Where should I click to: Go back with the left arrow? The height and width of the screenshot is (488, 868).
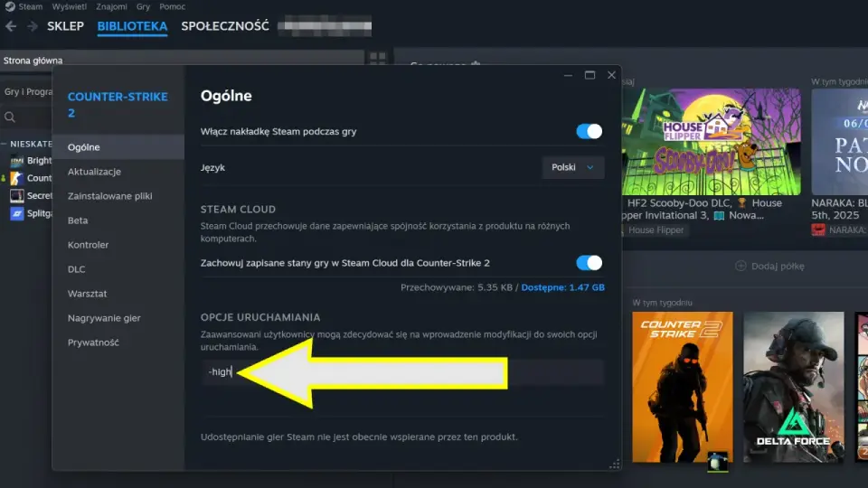[11, 26]
